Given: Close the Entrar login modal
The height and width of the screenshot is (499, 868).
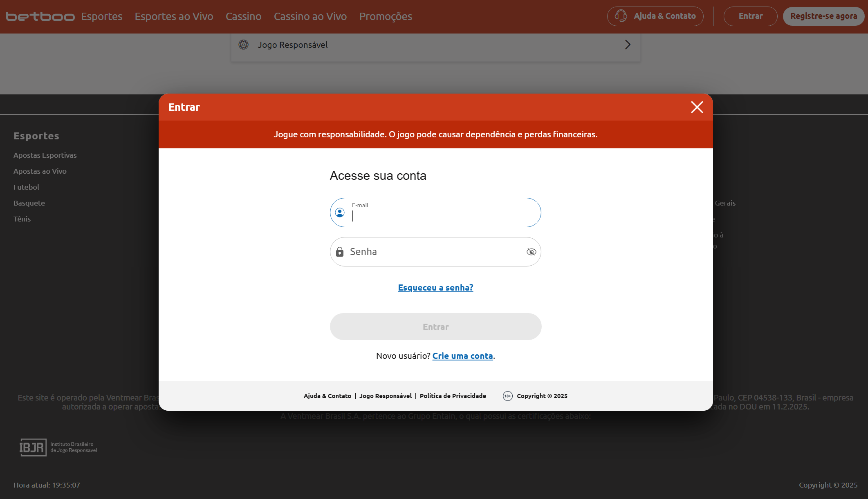Looking at the screenshot, I should pyautogui.click(x=697, y=107).
